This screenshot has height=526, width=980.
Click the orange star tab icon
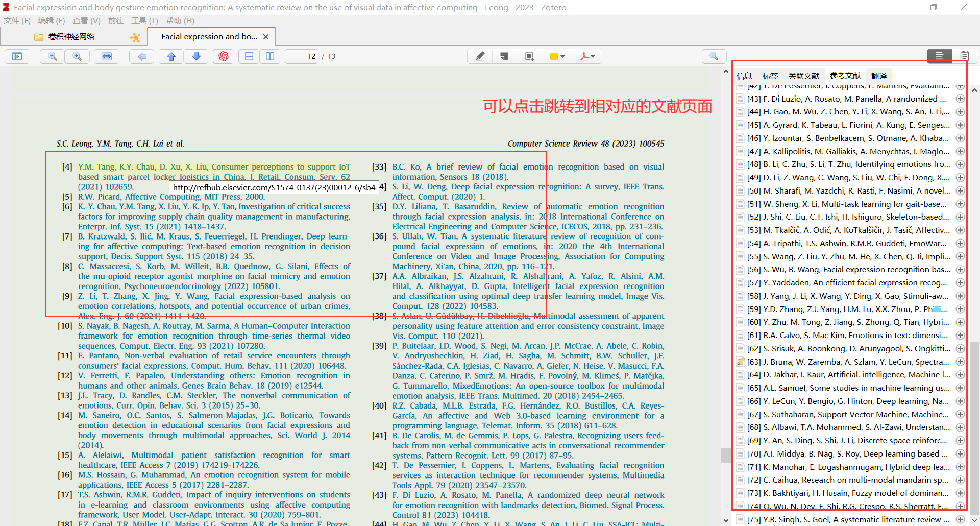pos(135,37)
